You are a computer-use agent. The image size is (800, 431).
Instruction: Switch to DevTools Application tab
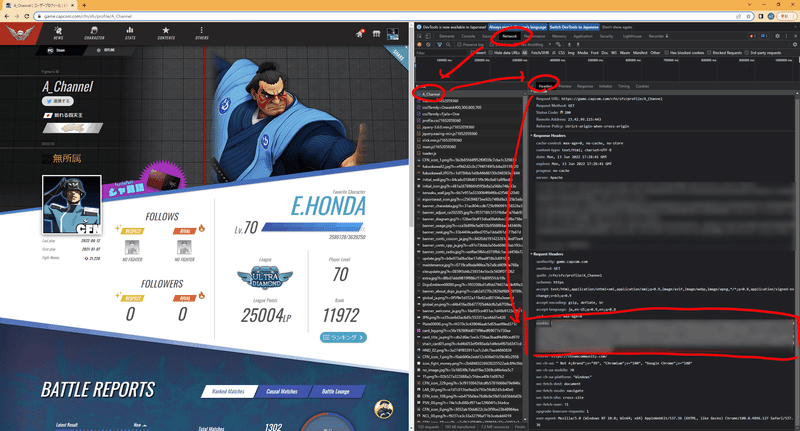[x=583, y=36]
